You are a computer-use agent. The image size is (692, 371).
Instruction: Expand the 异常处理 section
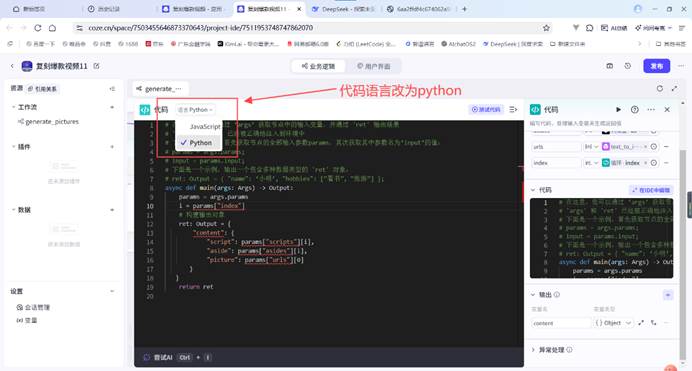tap(533, 350)
